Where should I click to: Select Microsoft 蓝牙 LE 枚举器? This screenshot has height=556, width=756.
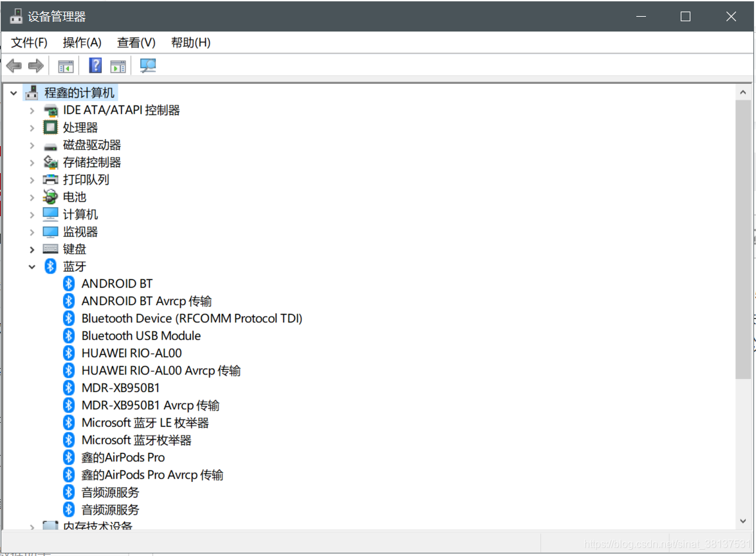pyautogui.click(x=145, y=422)
